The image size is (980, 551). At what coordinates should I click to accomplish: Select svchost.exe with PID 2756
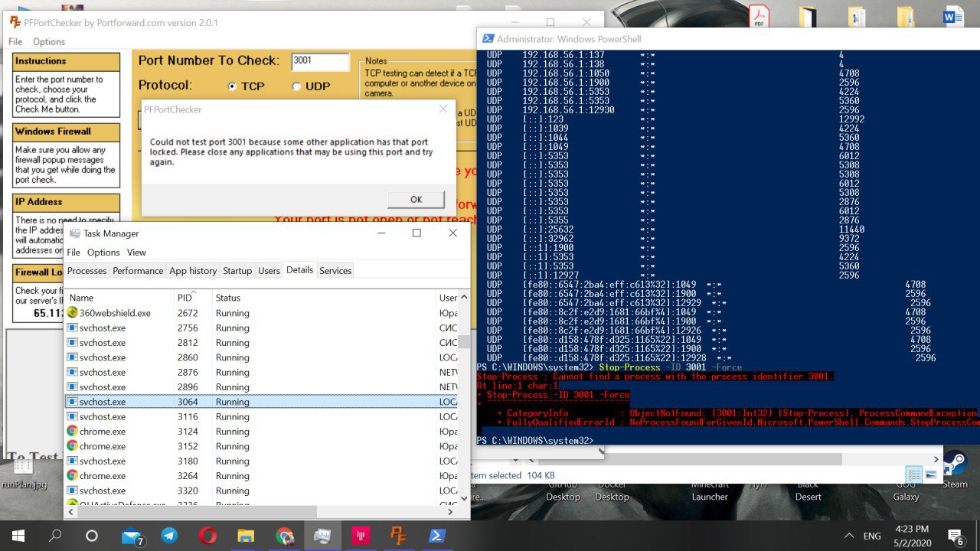[x=262, y=328]
